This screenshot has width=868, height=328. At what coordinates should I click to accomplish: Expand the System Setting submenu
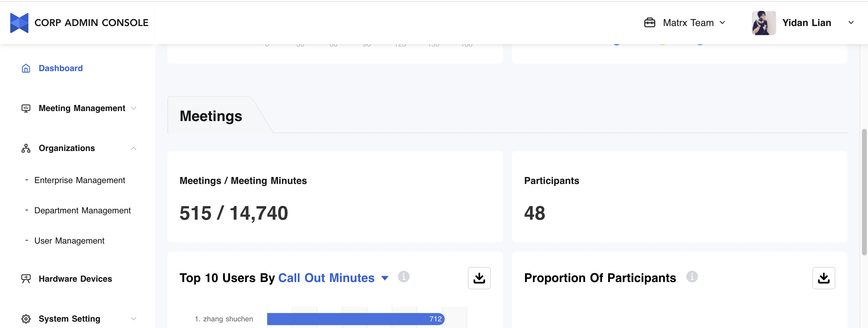click(x=134, y=319)
